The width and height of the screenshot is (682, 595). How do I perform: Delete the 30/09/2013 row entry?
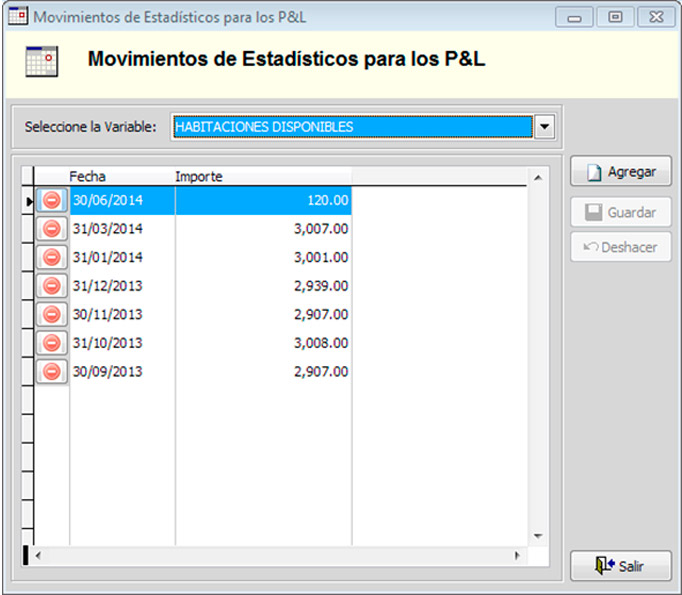pos(52,372)
